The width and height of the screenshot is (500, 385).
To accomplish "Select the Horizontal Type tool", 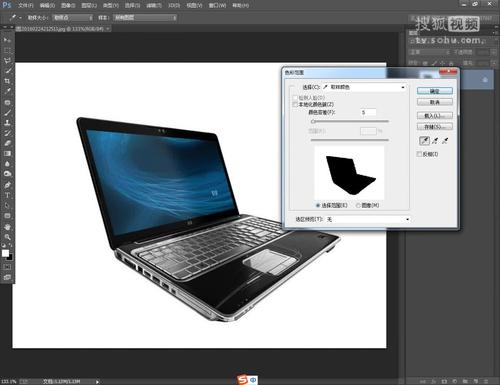I will [x=7, y=195].
